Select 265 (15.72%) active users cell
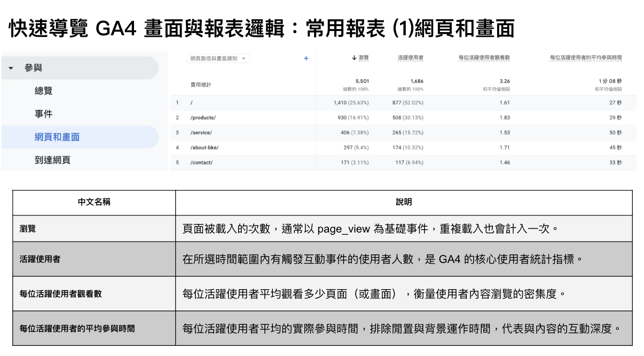644x356 pixels. click(x=407, y=133)
